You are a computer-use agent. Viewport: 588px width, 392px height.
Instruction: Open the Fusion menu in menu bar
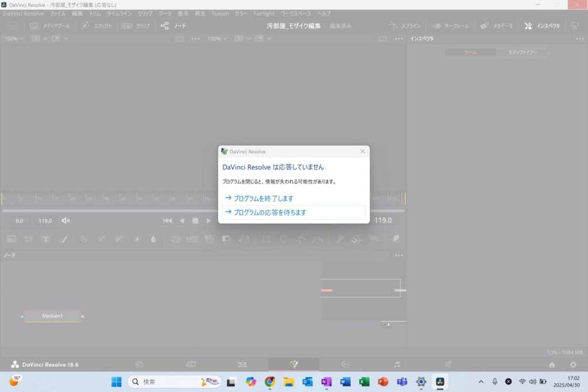tap(220, 14)
